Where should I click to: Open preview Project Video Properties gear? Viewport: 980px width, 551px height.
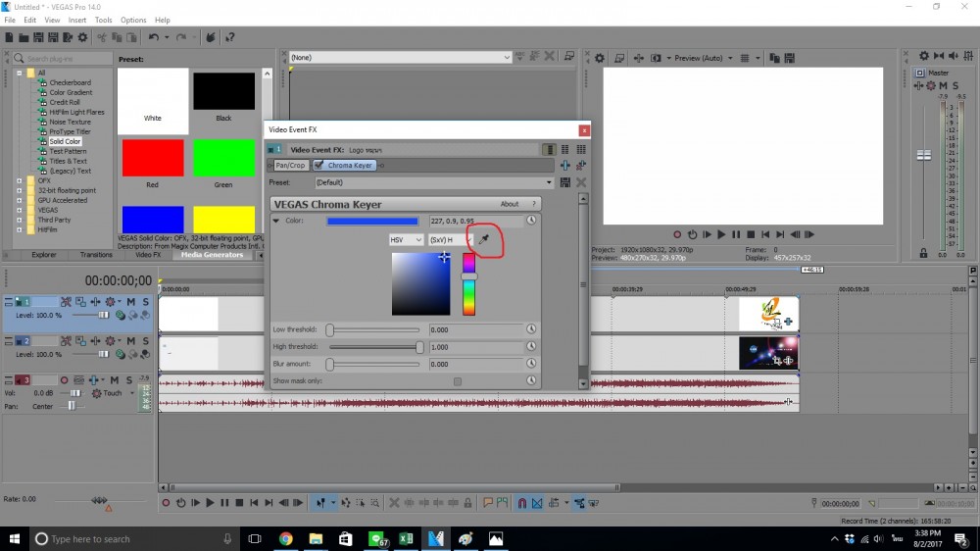(600, 58)
